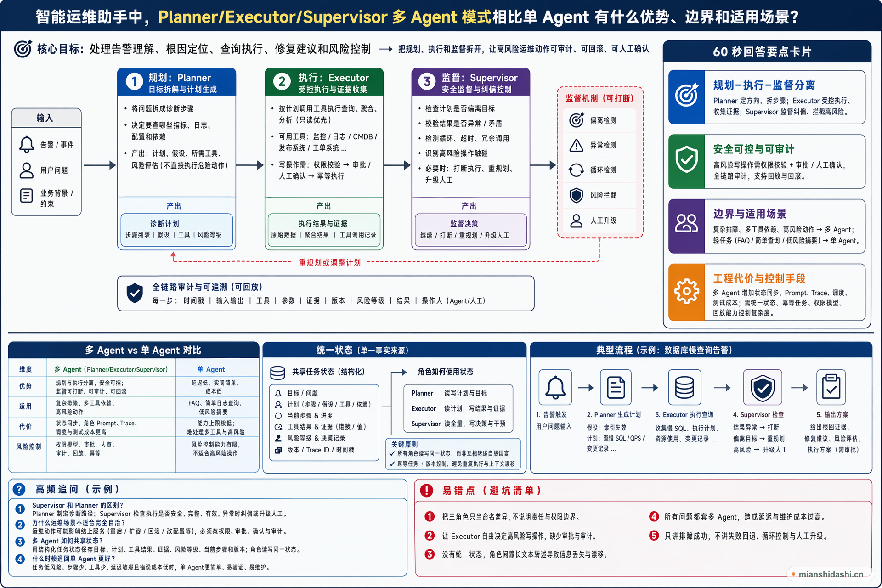Click pitfall "只讲排障成功"

tap(747, 536)
